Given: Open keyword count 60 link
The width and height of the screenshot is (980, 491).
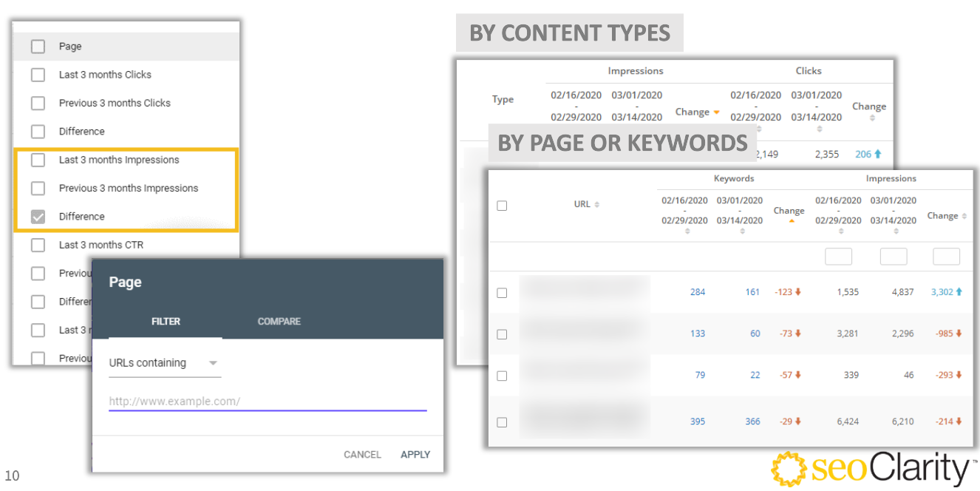Looking at the screenshot, I should [755, 333].
